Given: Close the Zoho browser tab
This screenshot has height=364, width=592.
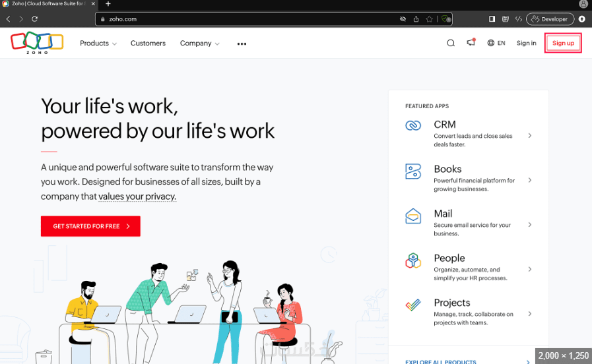Looking at the screenshot, I should 93,4.
